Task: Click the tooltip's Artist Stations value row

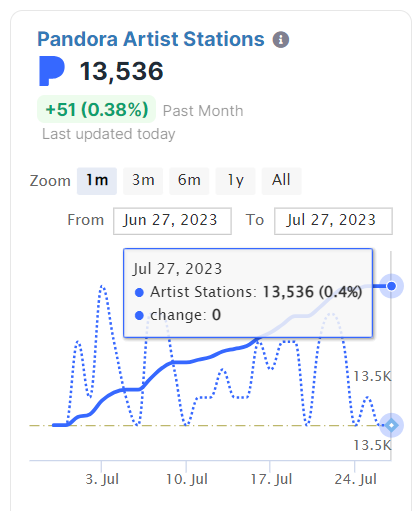Action: click(x=248, y=292)
